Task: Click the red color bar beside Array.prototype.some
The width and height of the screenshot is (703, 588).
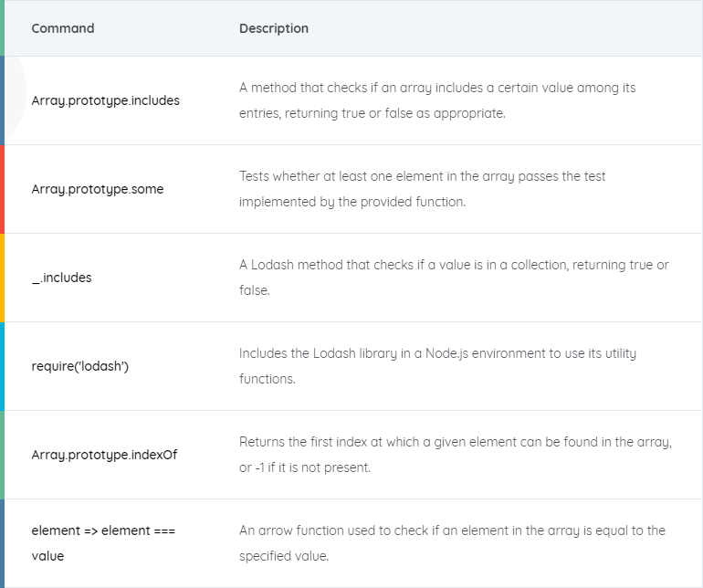Action: [x=2, y=189]
